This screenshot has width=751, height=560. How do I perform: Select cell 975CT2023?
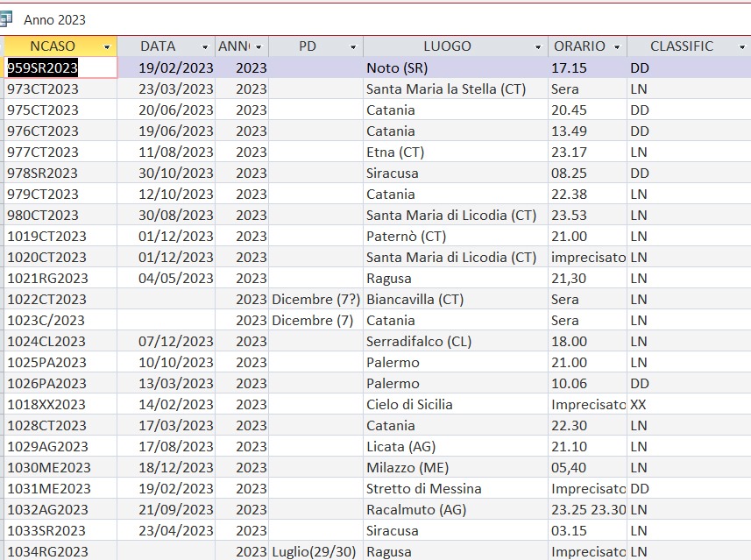60,110
